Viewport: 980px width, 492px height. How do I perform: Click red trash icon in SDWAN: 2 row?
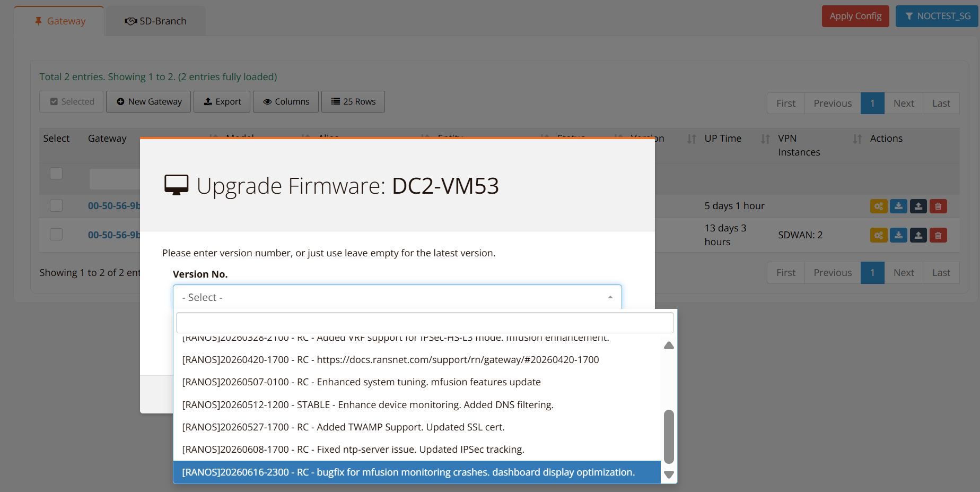point(938,235)
